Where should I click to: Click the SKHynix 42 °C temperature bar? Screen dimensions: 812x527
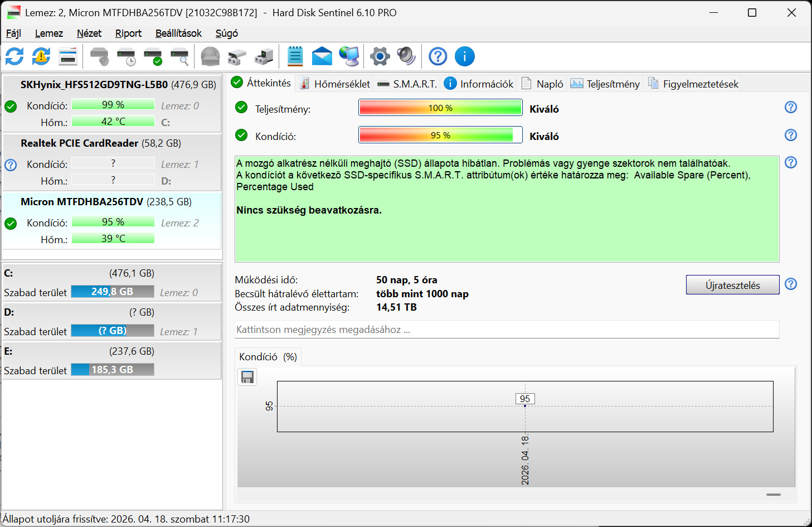113,122
